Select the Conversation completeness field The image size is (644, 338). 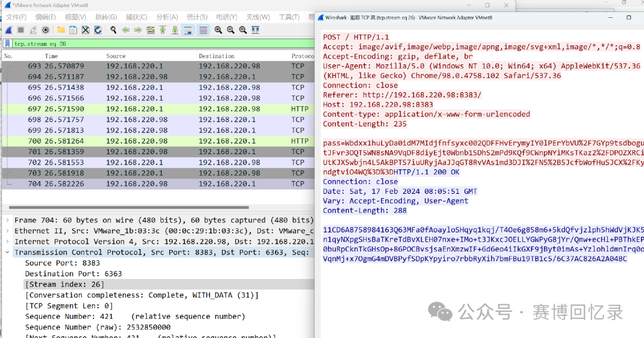pyautogui.click(x=142, y=295)
